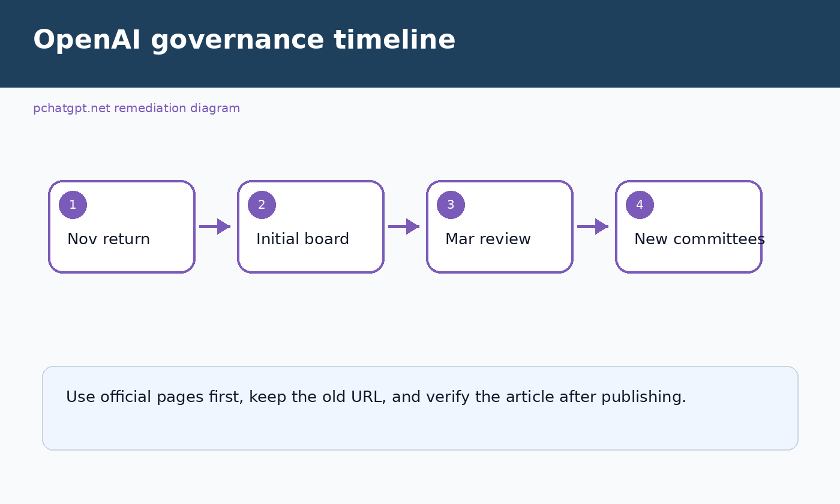This screenshot has height=504, width=840.
Task: Click the step 2 number badge
Action: click(x=262, y=205)
